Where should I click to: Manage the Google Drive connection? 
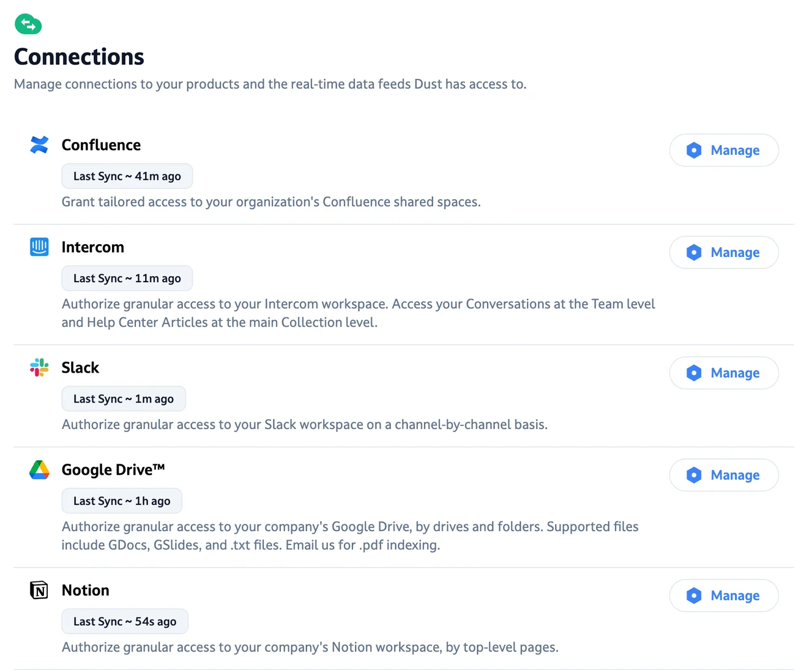[x=724, y=475]
